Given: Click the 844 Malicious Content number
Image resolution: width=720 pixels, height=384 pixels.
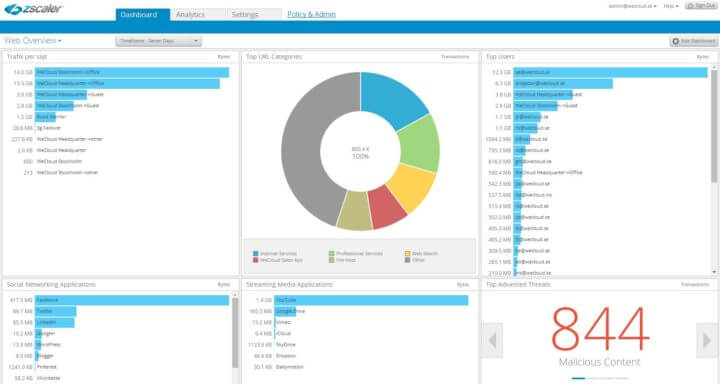Looking at the screenshot, I should click(600, 329).
